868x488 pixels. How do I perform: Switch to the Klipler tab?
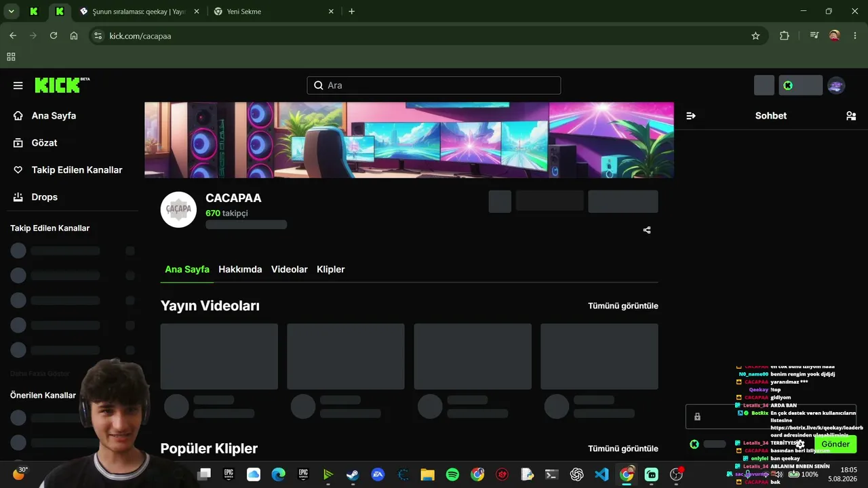coord(331,270)
